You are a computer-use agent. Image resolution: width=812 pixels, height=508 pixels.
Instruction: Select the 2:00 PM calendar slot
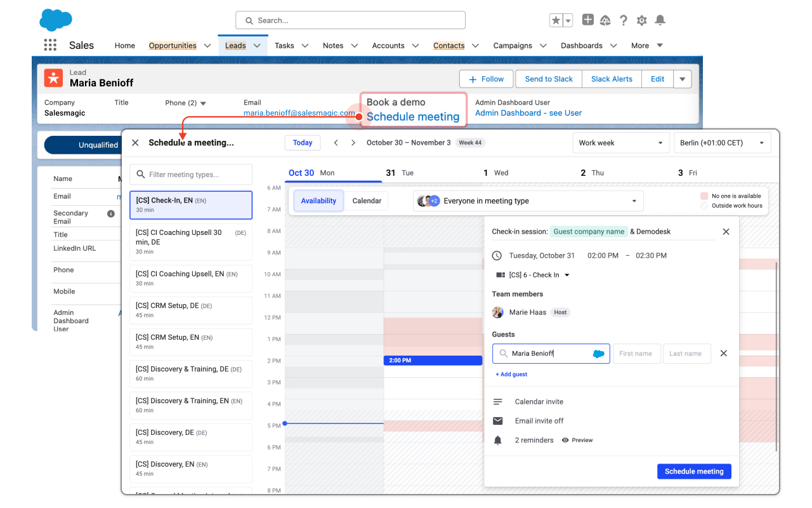click(x=433, y=361)
